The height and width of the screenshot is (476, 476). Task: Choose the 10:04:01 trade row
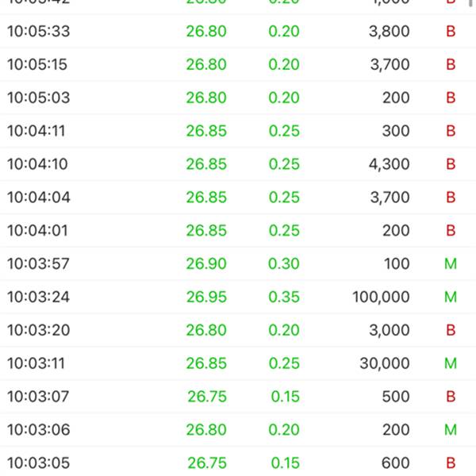(238, 230)
